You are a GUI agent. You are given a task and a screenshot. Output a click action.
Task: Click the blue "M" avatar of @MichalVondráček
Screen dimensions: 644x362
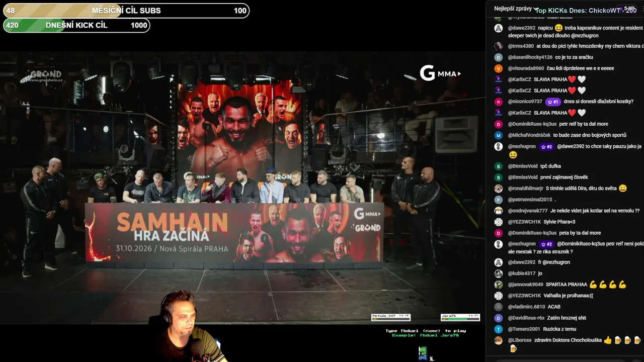[499, 135]
